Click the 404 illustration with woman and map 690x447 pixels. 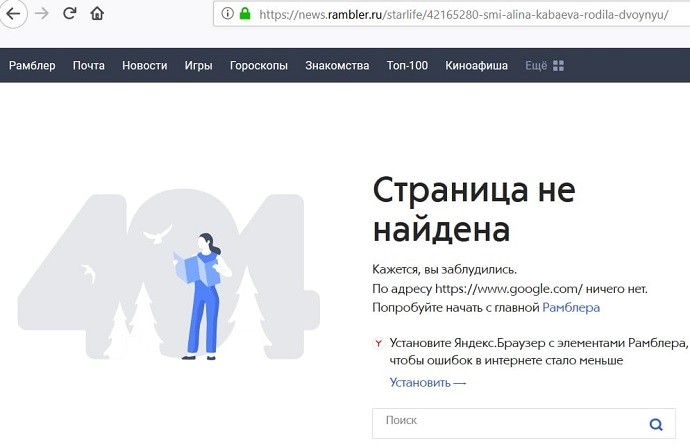coord(169,275)
